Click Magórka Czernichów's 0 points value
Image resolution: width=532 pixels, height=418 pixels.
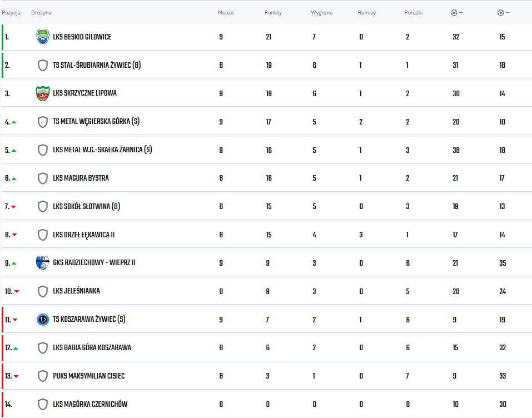(x=268, y=405)
